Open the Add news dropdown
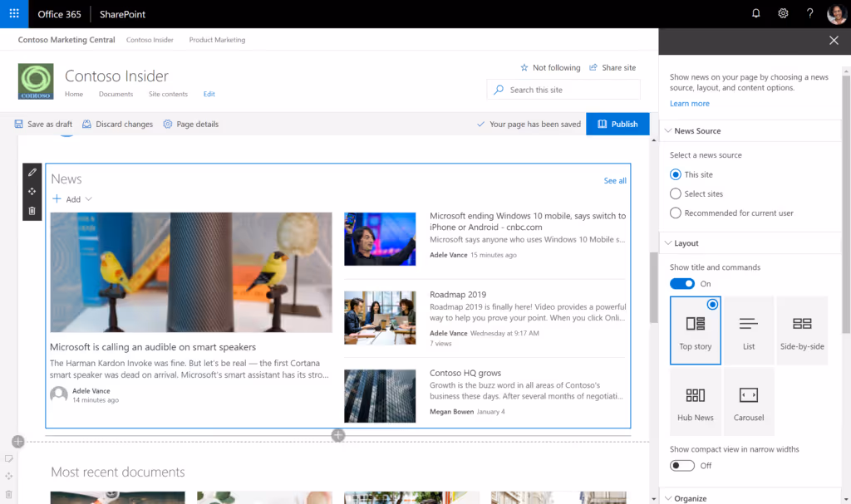This screenshot has height=504, width=851. 72,199
